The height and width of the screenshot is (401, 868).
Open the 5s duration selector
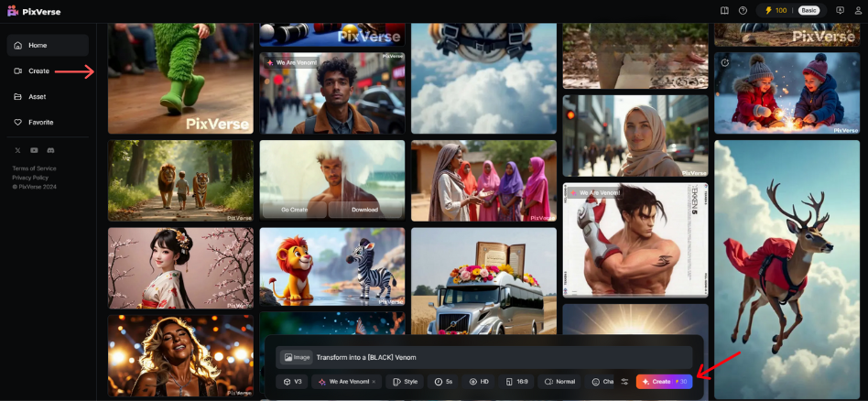tap(443, 382)
